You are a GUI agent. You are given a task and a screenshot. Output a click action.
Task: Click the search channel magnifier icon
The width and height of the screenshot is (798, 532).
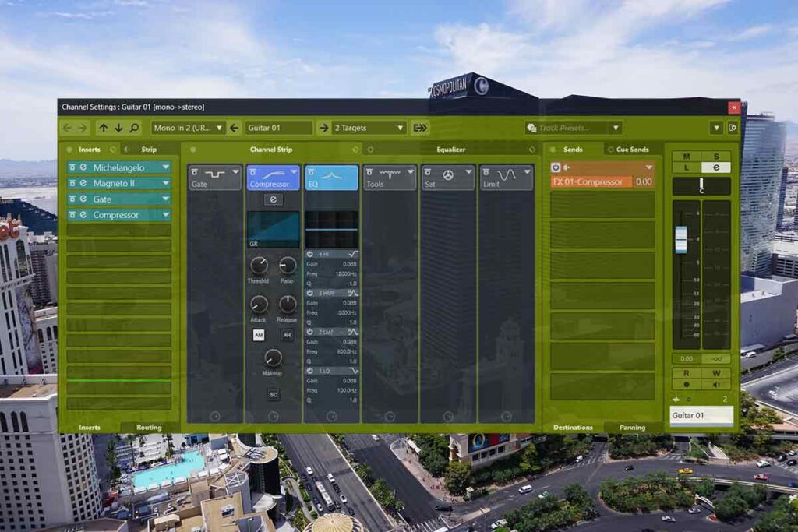click(134, 128)
